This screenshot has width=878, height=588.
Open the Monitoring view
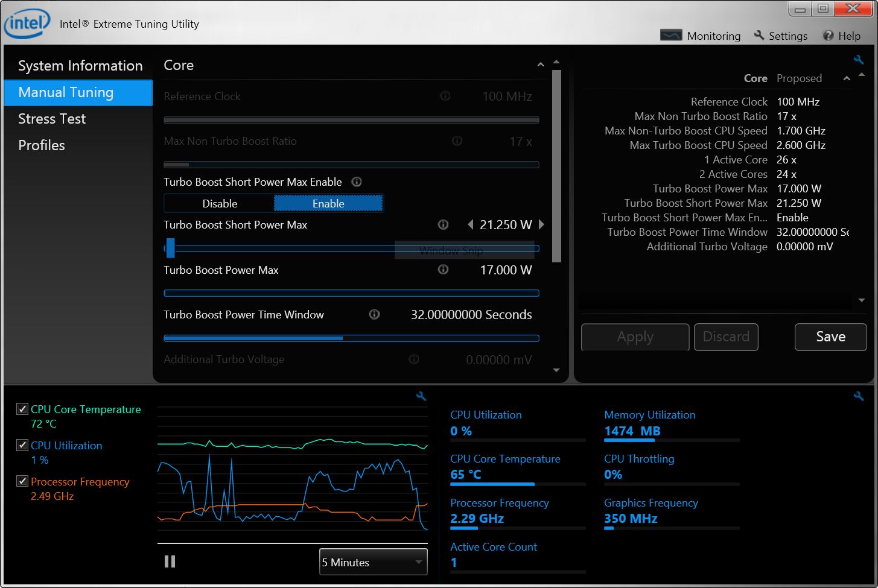click(700, 36)
